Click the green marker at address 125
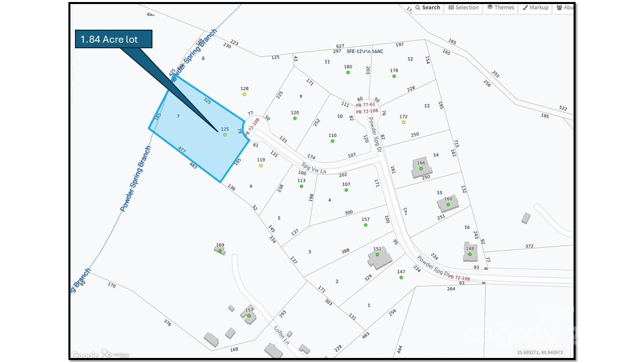The width and height of the screenshot is (644, 362). [225, 135]
